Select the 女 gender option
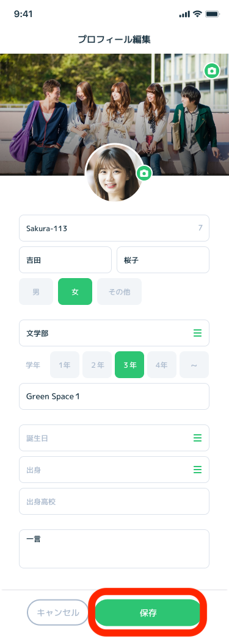229x644 pixels. (75, 292)
